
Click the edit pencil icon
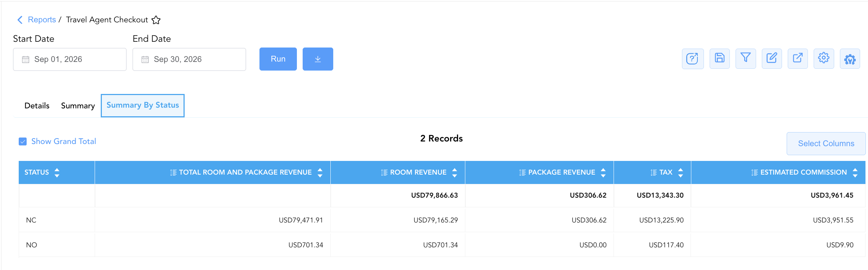point(772,59)
